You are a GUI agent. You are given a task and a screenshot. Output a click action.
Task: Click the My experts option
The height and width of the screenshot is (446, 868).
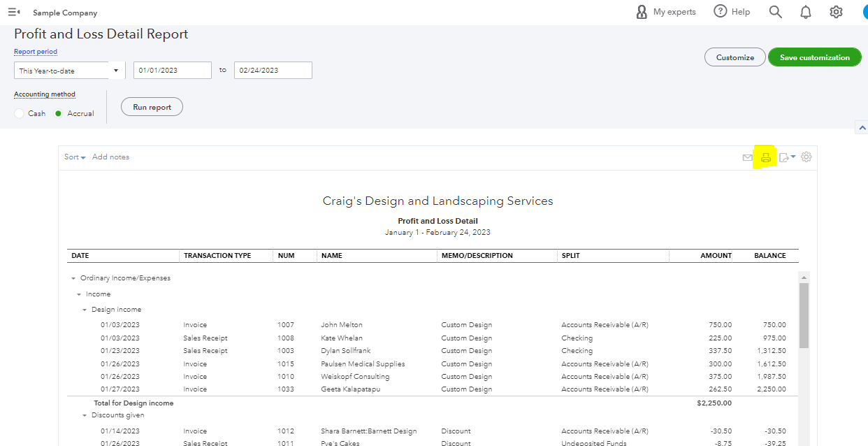(x=665, y=11)
